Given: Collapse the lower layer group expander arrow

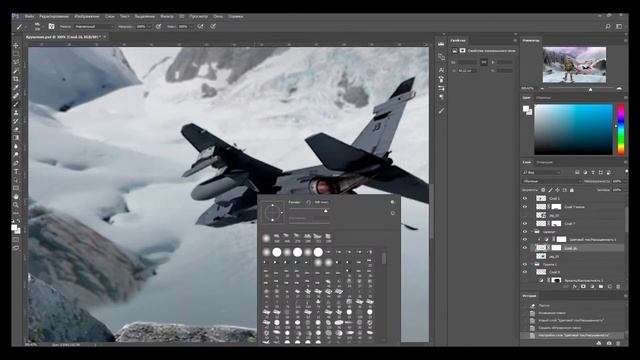Looking at the screenshot, I should (x=532, y=264).
